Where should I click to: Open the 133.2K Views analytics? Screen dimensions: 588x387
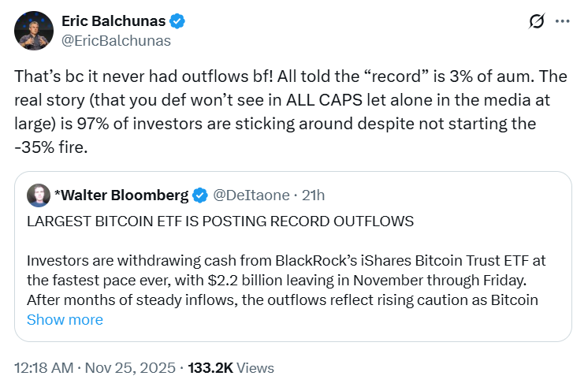232,367
